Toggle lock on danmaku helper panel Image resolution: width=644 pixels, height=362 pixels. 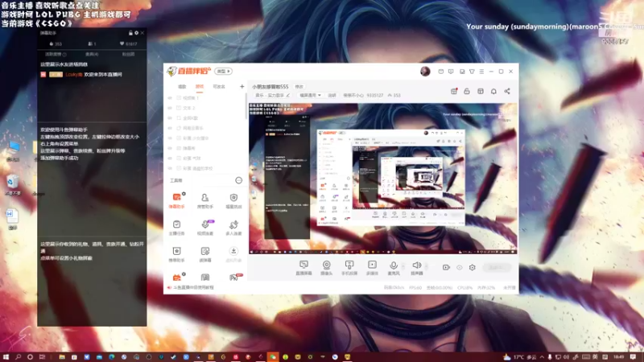coord(130,33)
